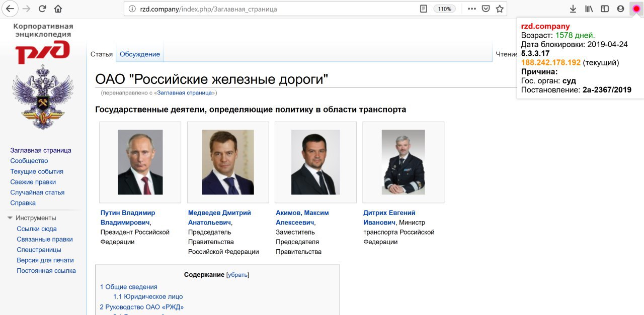Screen dimensions: 644x315
Task: Open Свежие правки sidebar link
Action: coord(33,182)
